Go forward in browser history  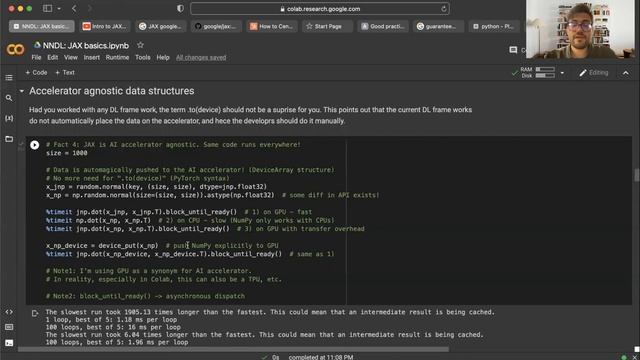tap(89, 8)
